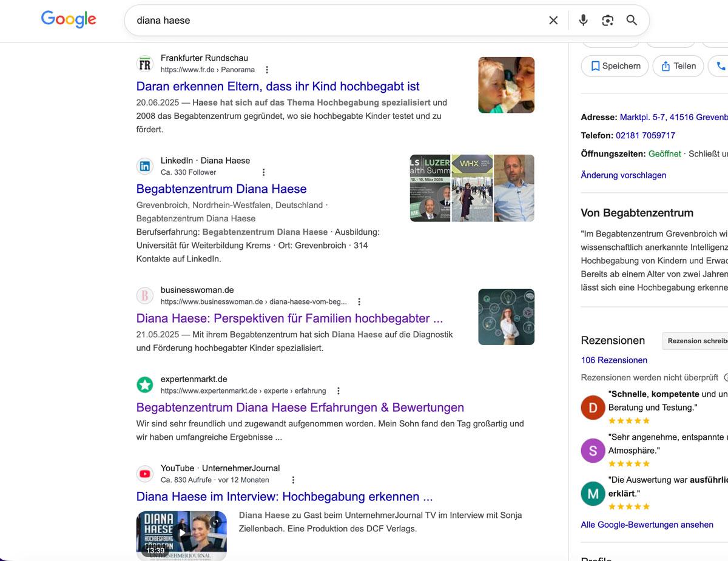
Task: Click the Frankfurter Rundschau FR favicon
Action: click(x=145, y=64)
